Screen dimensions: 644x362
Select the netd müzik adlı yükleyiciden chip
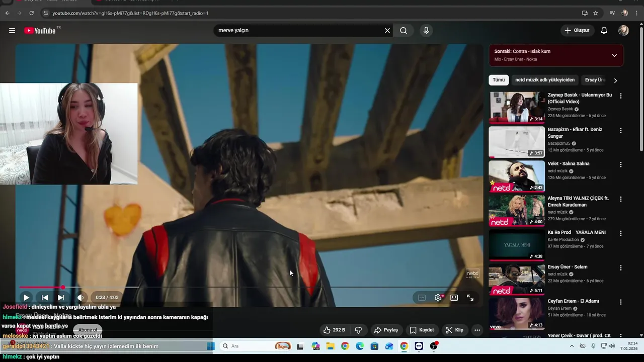pyautogui.click(x=545, y=80)
